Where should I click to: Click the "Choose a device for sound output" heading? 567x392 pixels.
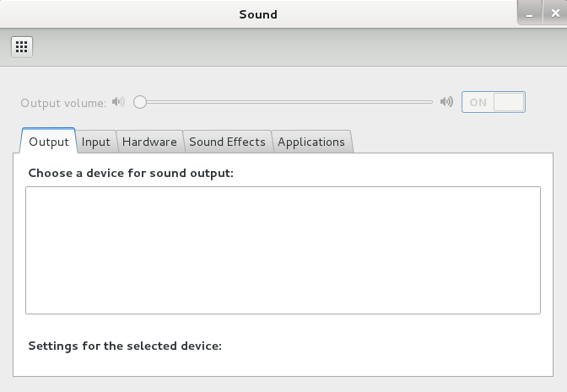click(x=131, y=173)
